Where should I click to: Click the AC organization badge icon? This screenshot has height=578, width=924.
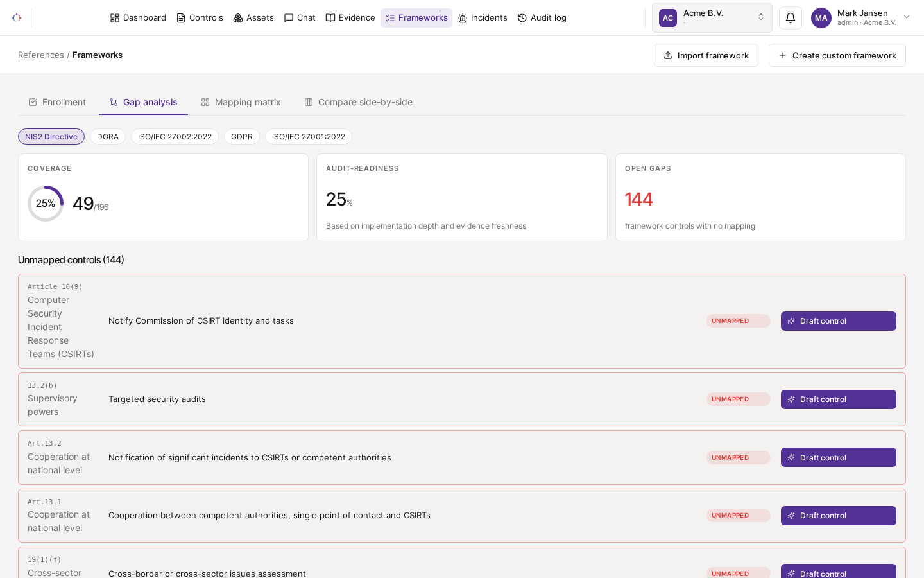668,18
